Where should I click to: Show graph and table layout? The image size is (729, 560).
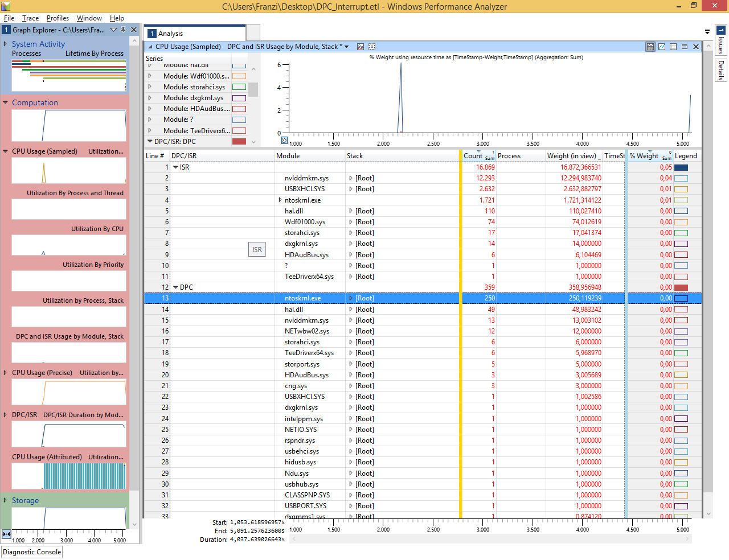650,47
